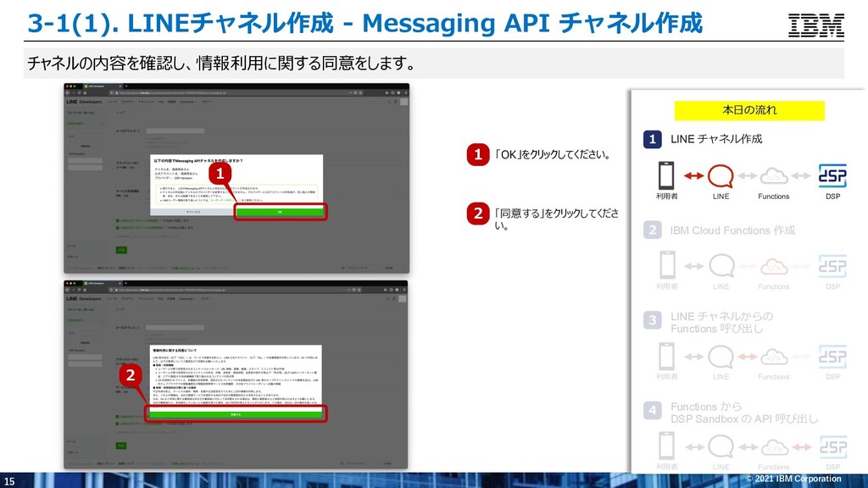Click the LINE チャネル作成 step heading
This screenshot has width=868, height=488.
(716, 140)
